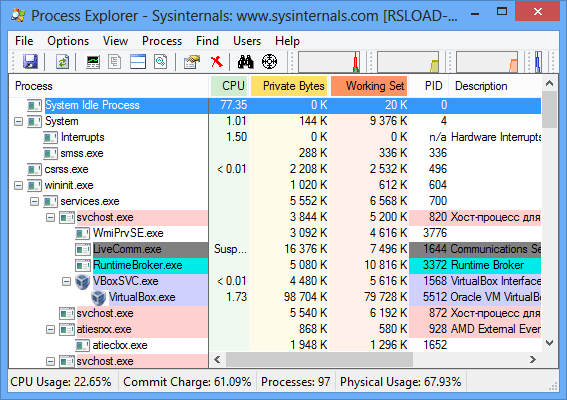
Task: Click the Commit Charge 61.09% status
Action: point(187,382)
